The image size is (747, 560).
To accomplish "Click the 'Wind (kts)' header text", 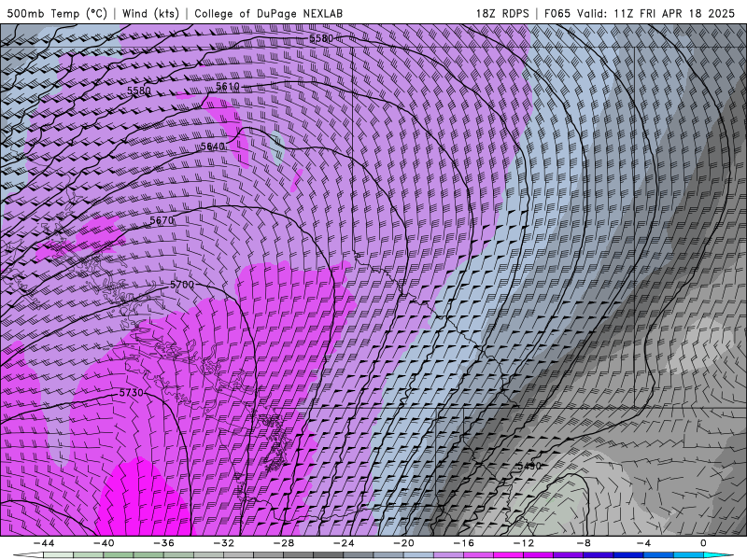I will coord(150,13).
